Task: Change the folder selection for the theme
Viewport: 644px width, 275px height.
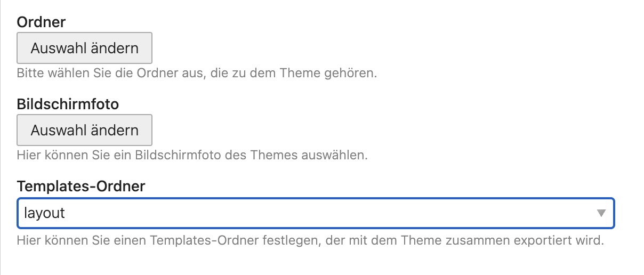Action: click(84, 48)
